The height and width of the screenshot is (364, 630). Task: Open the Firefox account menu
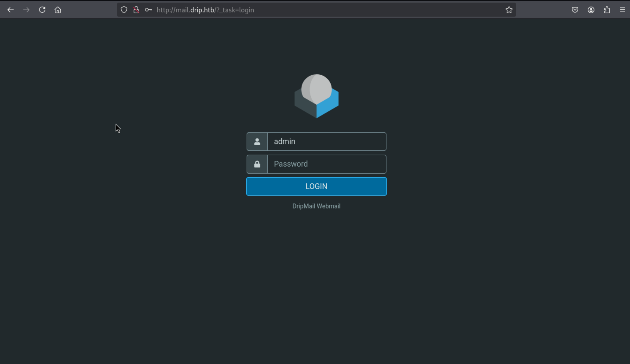(x=591, y=10)
